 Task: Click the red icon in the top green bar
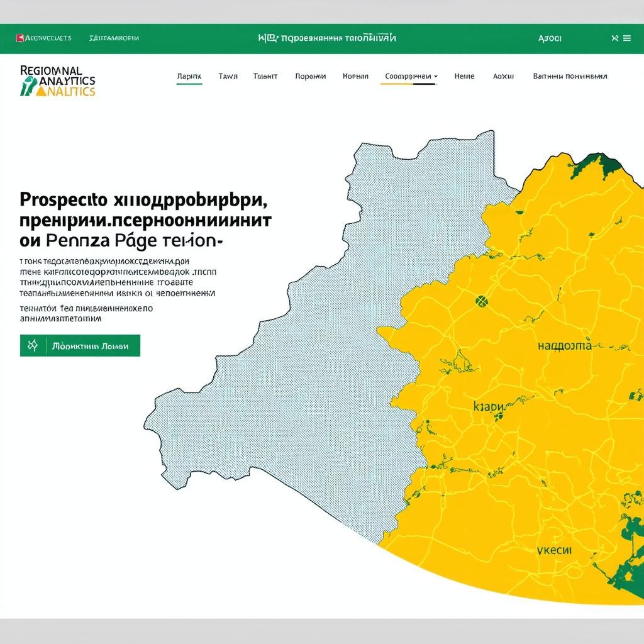coord(19,38)
